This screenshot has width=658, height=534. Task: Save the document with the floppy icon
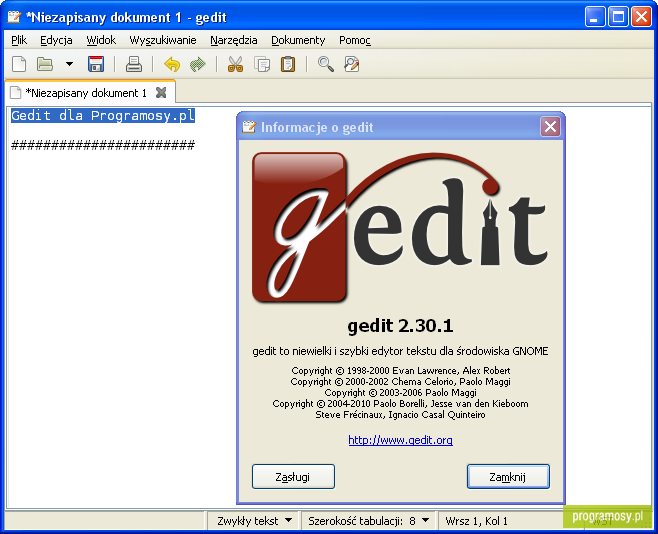pyautogui.click(x=96, y=64)
